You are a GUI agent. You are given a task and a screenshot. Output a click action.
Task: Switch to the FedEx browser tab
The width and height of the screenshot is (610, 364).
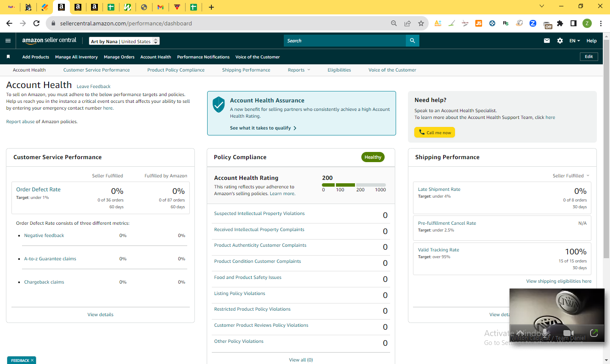tap(11, 7)
